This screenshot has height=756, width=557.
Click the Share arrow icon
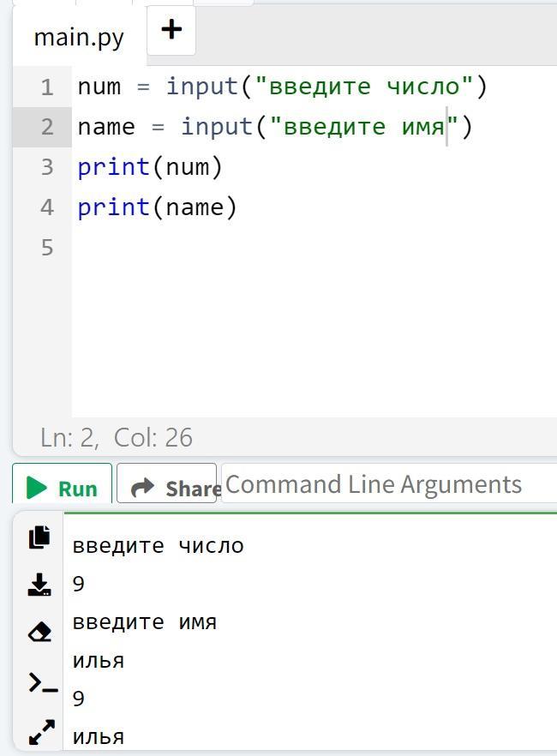142,488
